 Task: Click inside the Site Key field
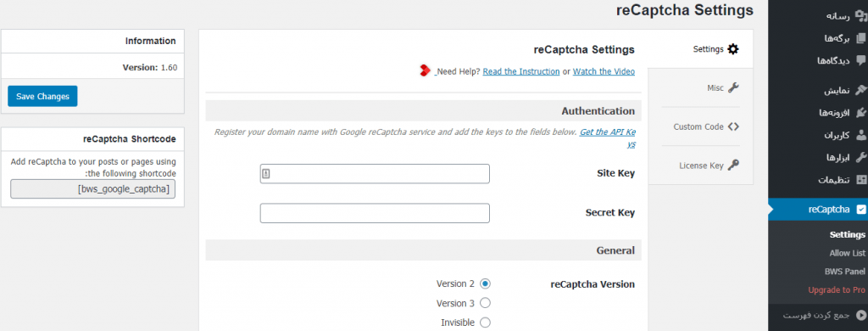[375, 173]
